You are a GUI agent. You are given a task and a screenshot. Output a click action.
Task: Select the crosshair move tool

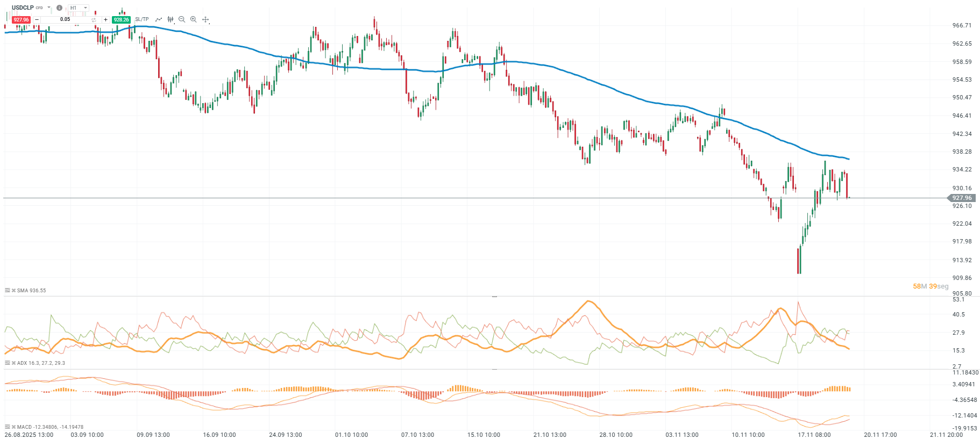point(205,19)
